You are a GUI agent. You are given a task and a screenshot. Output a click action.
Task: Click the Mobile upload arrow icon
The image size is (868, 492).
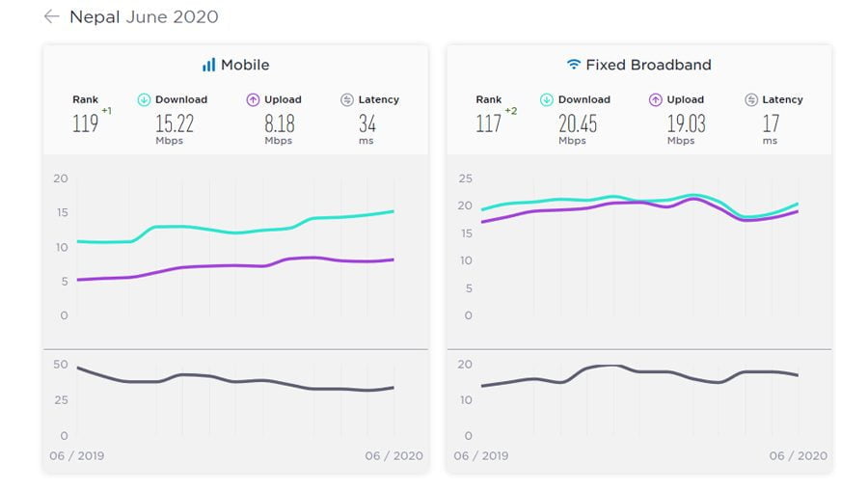click(x=253, y=99)
